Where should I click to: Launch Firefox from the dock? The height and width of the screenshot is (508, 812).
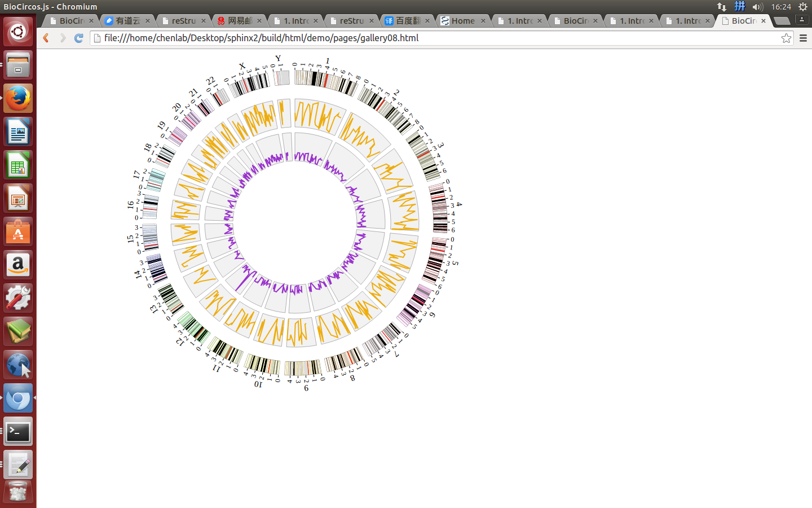pyautogui.click(x=18, y=98)
